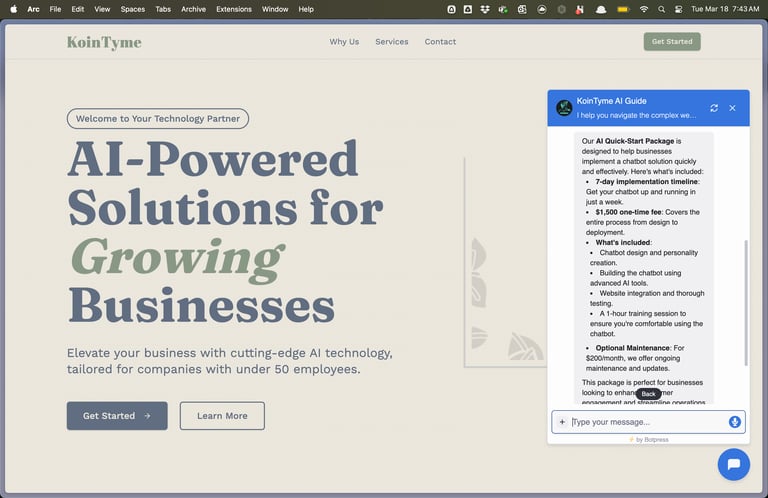Open the Spaces menu

133,9
